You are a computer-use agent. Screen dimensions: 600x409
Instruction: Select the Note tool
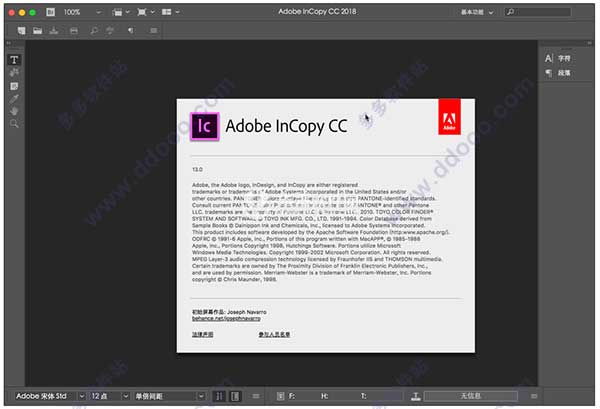click(14, 86)
